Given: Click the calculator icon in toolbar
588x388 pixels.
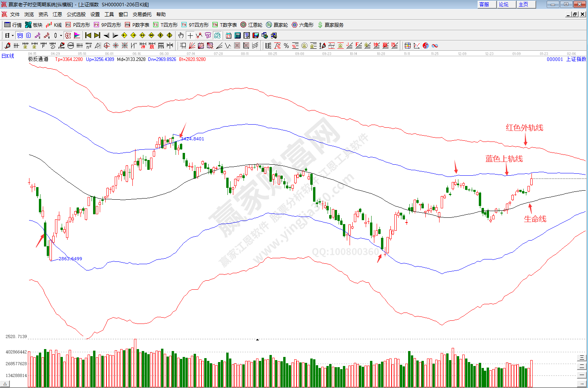Looking at the screenshot, I should (238, 35).
